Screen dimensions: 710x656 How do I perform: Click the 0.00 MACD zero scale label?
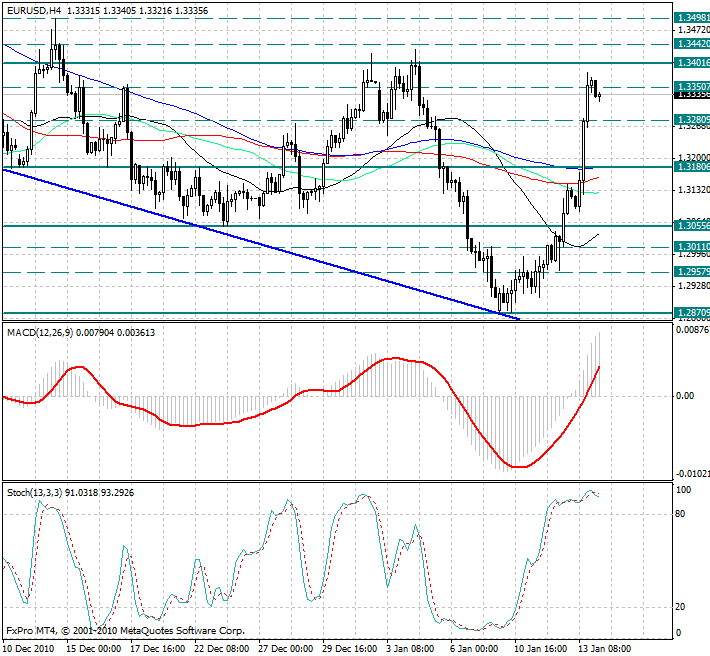pyautogui.click(x=685, y=396)
